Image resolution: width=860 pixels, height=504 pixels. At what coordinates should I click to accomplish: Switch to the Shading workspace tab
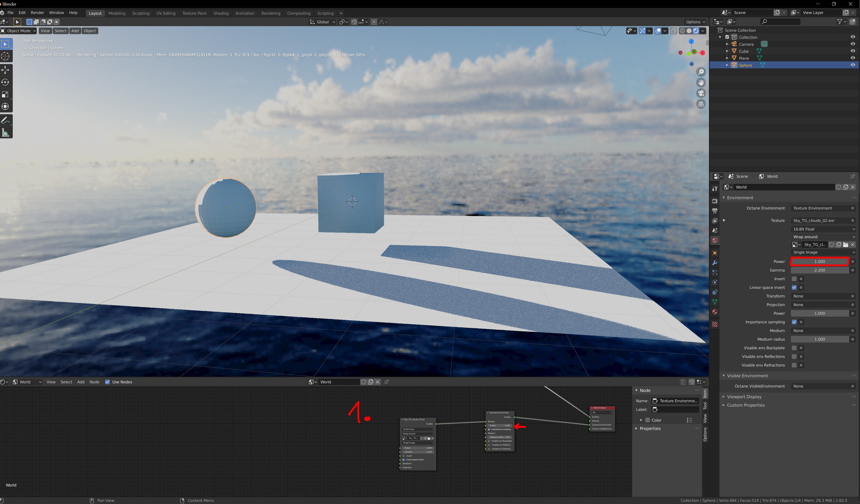pos(221,13)
